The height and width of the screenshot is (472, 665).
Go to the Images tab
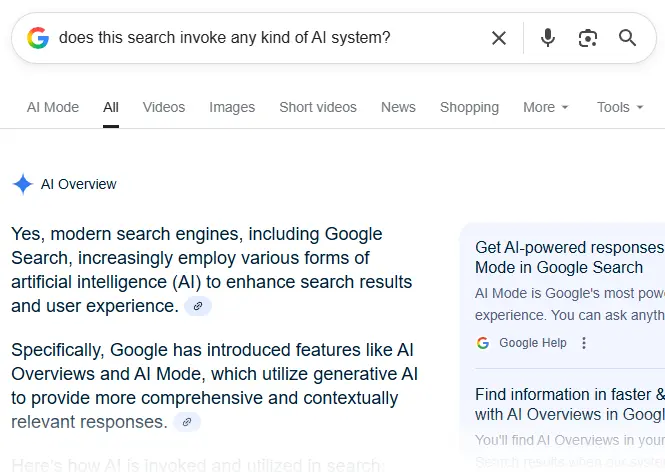232,107
